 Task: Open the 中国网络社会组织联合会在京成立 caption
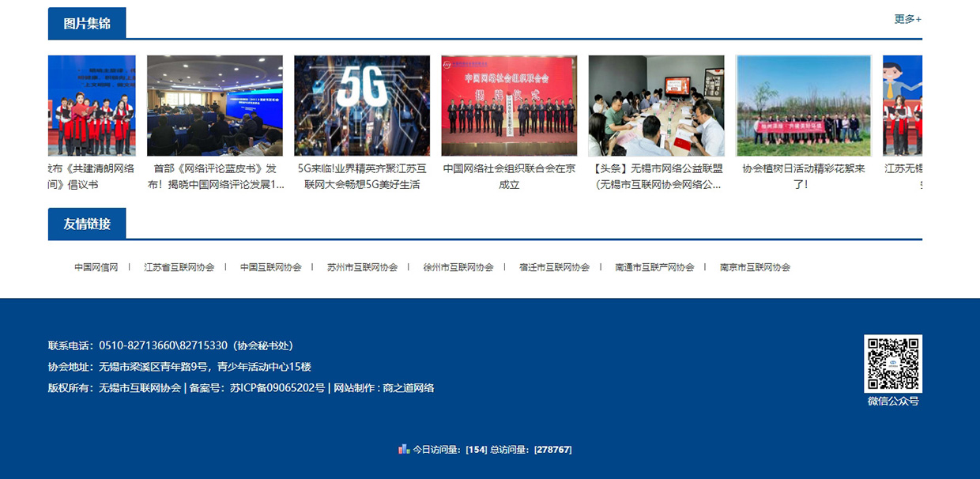point(509,176)
